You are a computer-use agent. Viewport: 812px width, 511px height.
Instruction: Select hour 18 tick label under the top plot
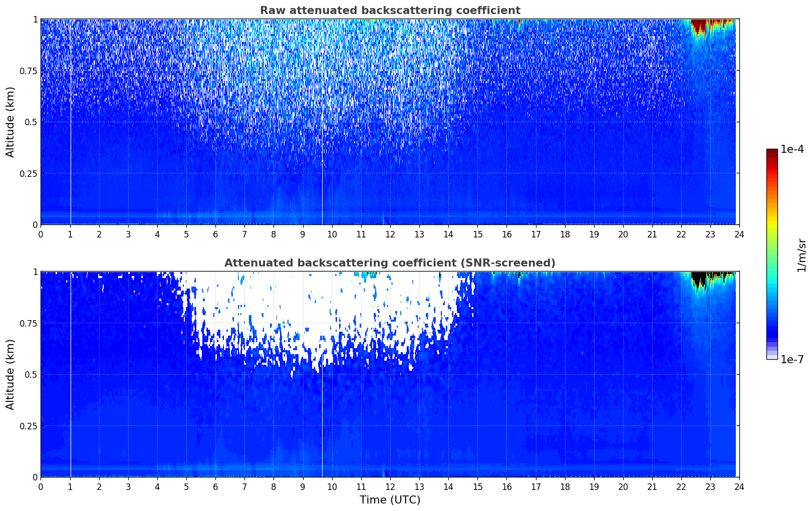(565, 234)
